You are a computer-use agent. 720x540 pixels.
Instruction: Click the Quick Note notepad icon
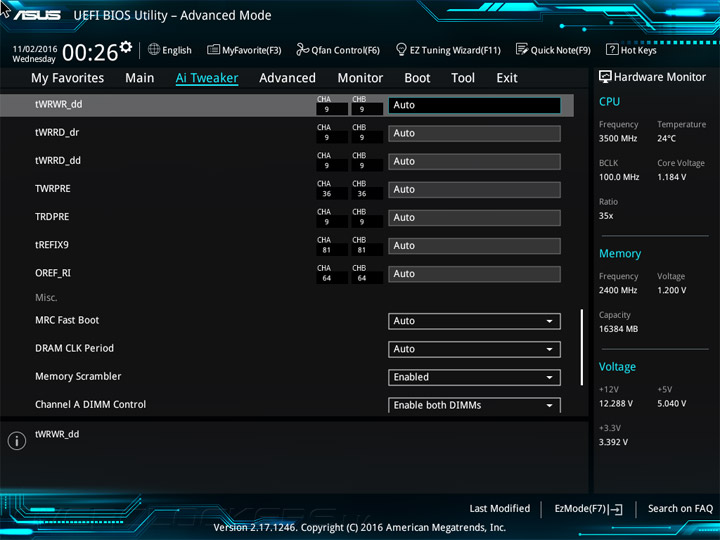pyautogui.click(x=522, y=50)
